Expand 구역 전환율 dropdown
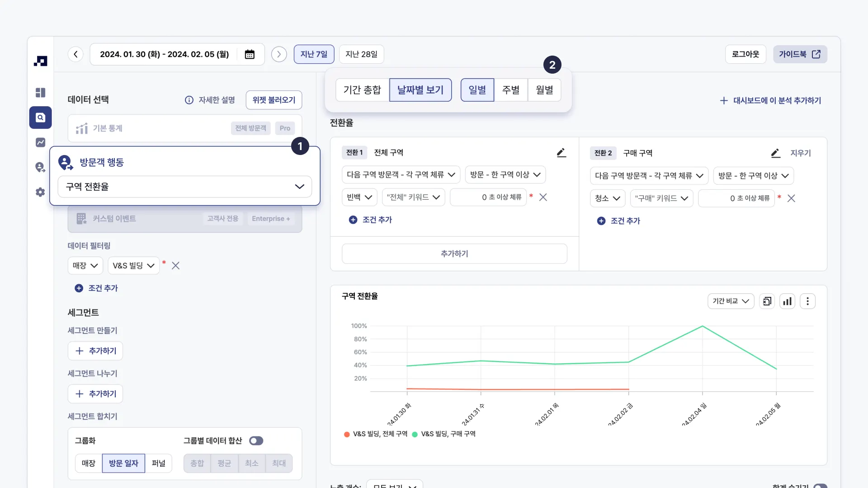Screen dimensions: 868x488 [184, 187]
